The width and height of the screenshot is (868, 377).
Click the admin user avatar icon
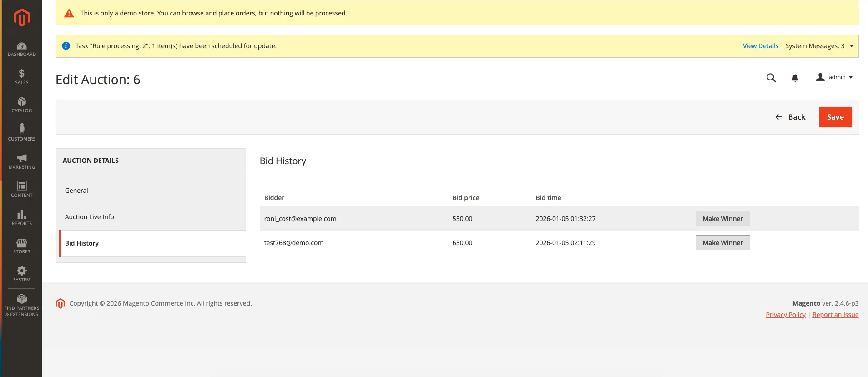[x=820, y=77]
